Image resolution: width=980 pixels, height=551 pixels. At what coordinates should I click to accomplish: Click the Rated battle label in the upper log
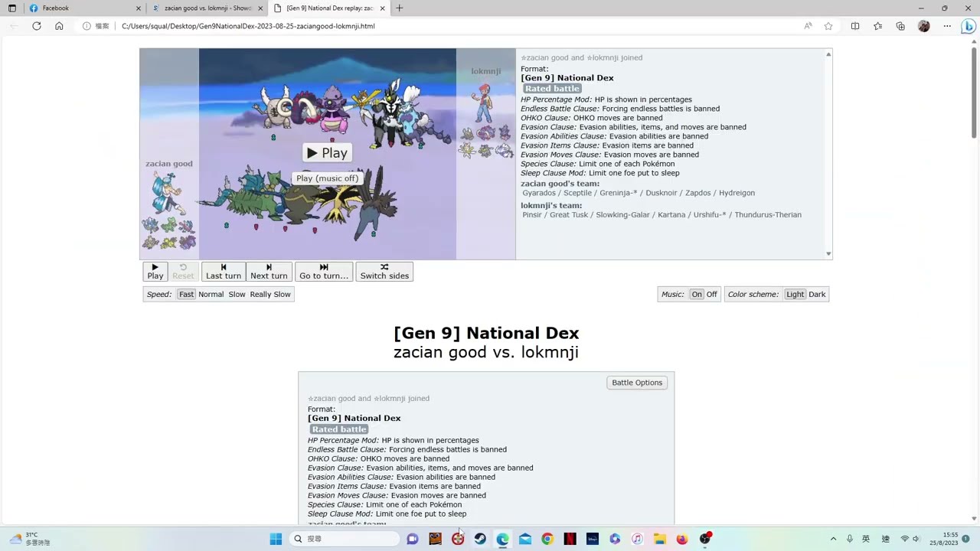[x=552, y=89]
